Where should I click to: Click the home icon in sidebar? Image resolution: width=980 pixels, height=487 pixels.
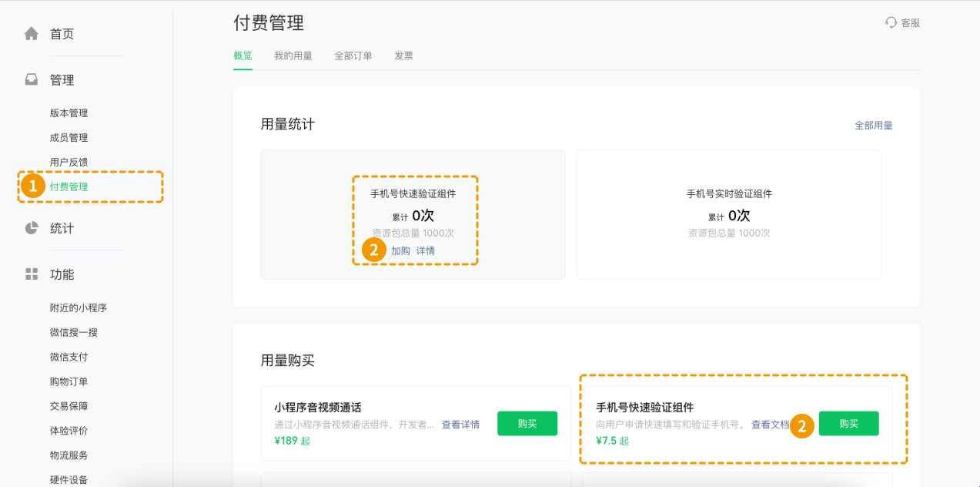32,34
